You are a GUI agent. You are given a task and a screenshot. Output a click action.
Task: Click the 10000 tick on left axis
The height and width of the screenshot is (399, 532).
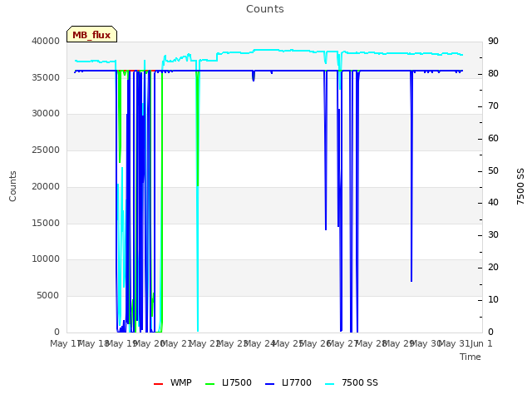tap(46, 259)
